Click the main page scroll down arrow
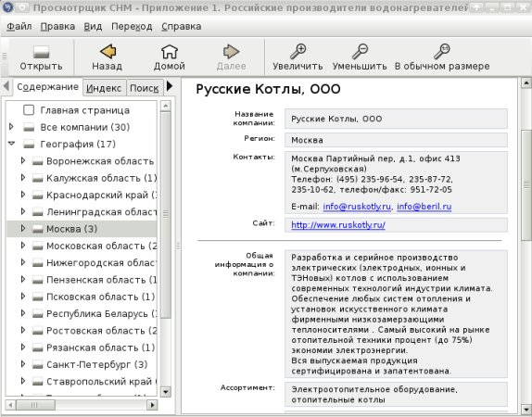 pyautogui.click(x=526, y=409)
